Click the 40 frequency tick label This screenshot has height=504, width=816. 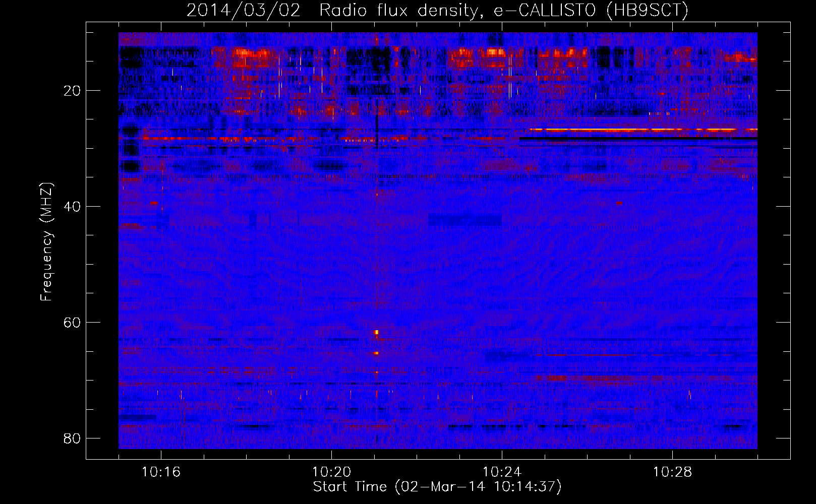click(72, 207)
